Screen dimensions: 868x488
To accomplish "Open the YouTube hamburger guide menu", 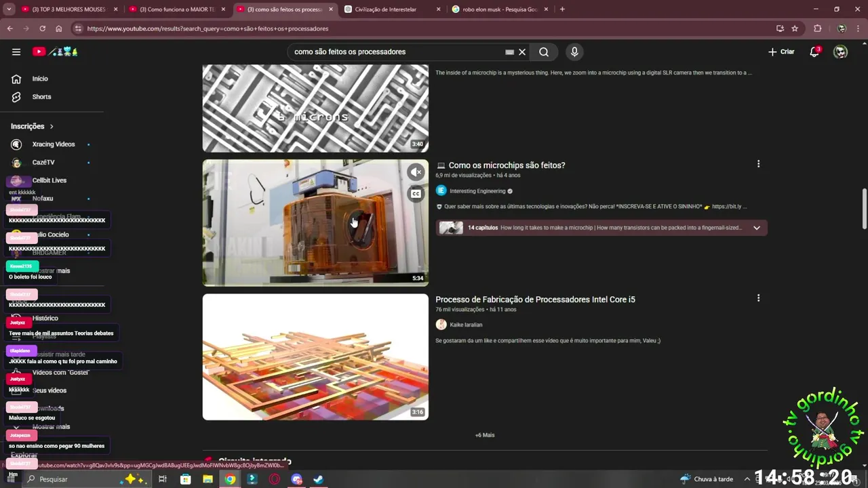I will tap(16, 52).
